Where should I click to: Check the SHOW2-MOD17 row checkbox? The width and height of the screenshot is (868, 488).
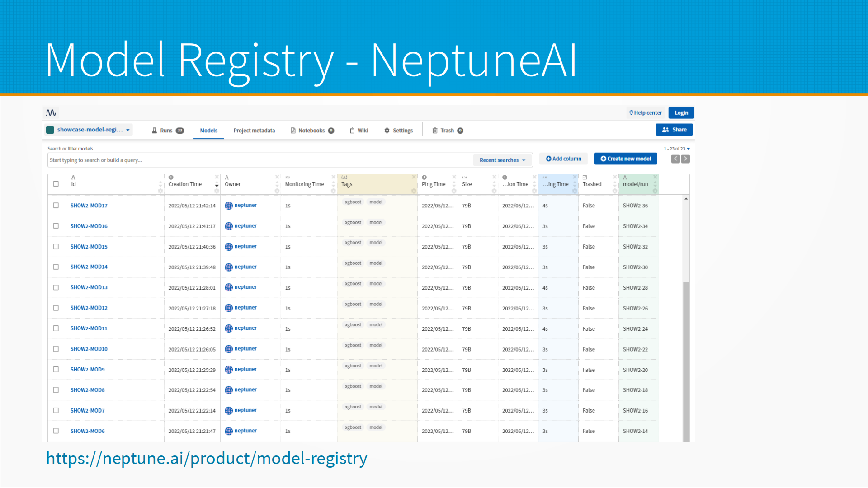[56, 205]
